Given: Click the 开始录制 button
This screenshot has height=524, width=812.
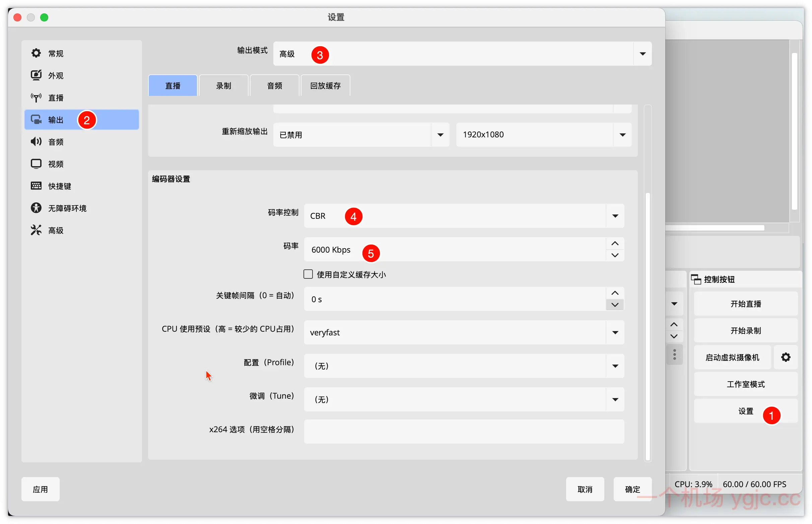Looking at the screenshot, I should 746,330.
